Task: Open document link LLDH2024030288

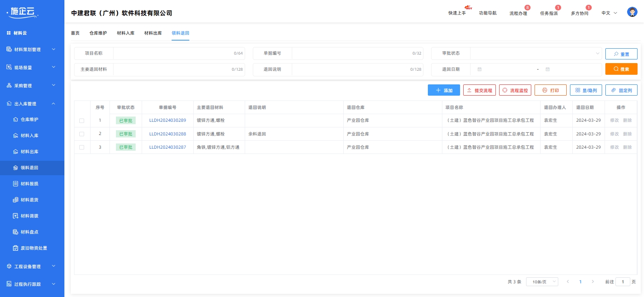Action: (167, 134)
